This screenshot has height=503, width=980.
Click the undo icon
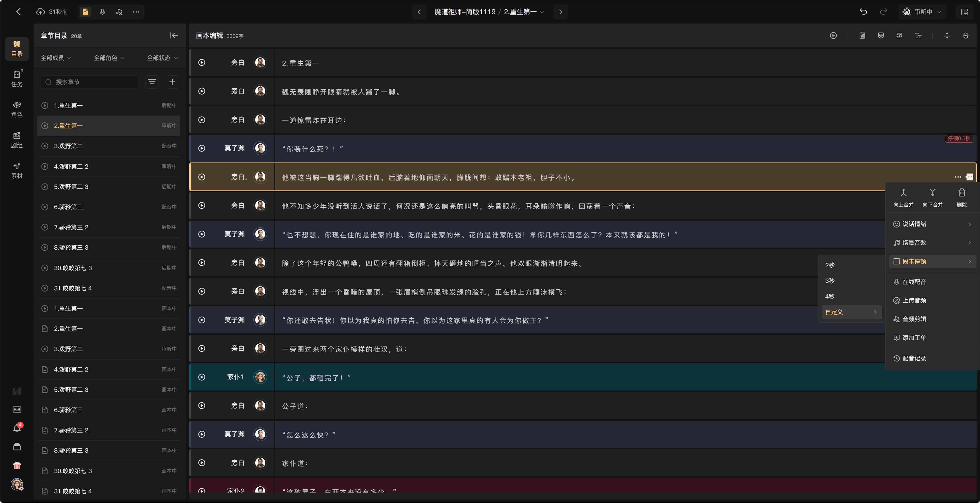tap(863, 12)
